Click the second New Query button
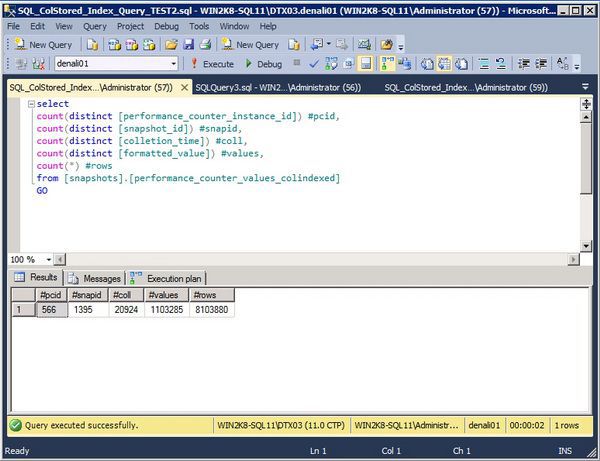Image resolution: width=600 pixels, height=461 pixels. click(x=250, y=45)
